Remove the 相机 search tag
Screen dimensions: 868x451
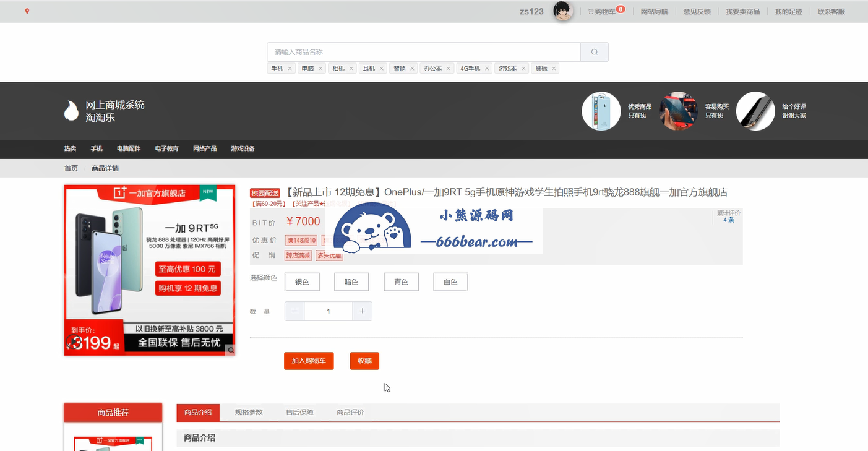(351, 69)
